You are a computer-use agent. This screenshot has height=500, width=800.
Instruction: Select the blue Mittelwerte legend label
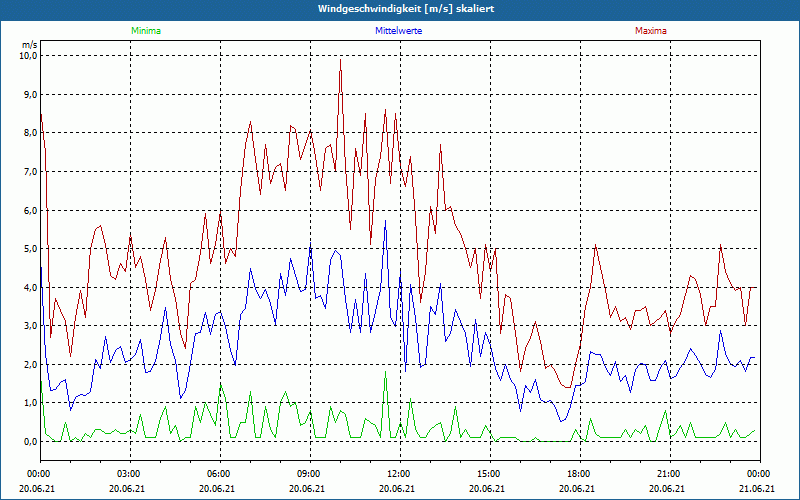point(397,31)
